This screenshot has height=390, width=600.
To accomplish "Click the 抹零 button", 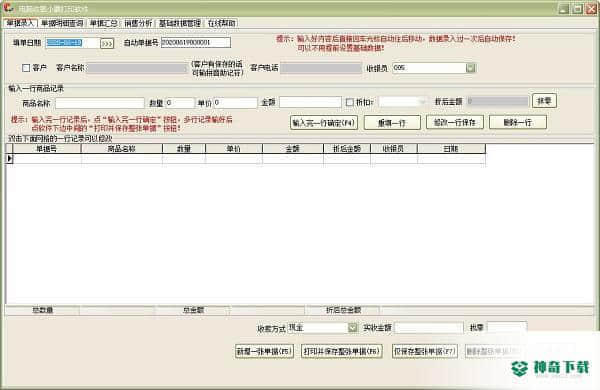I will (544, 101).
